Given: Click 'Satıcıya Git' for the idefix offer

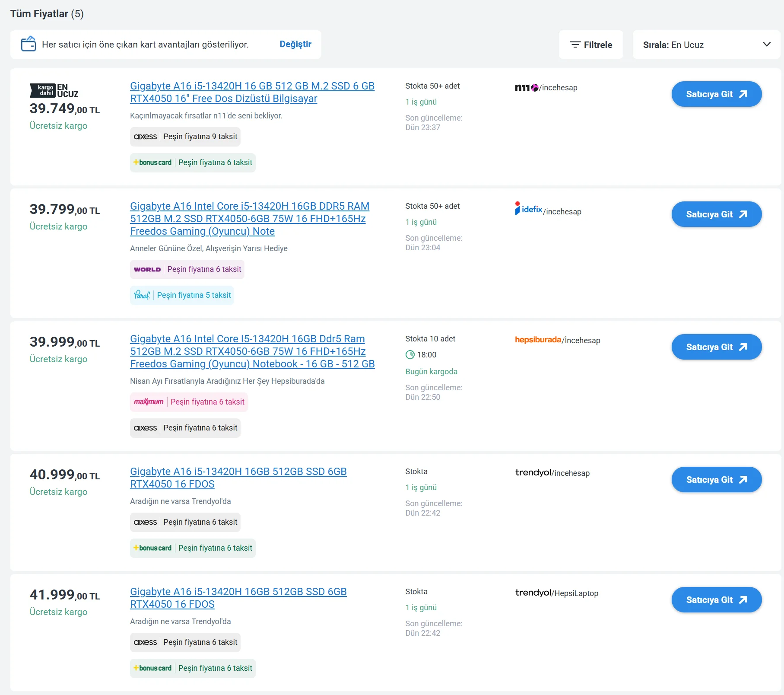Looking at the screenshot, I should [x=717, y=214].
